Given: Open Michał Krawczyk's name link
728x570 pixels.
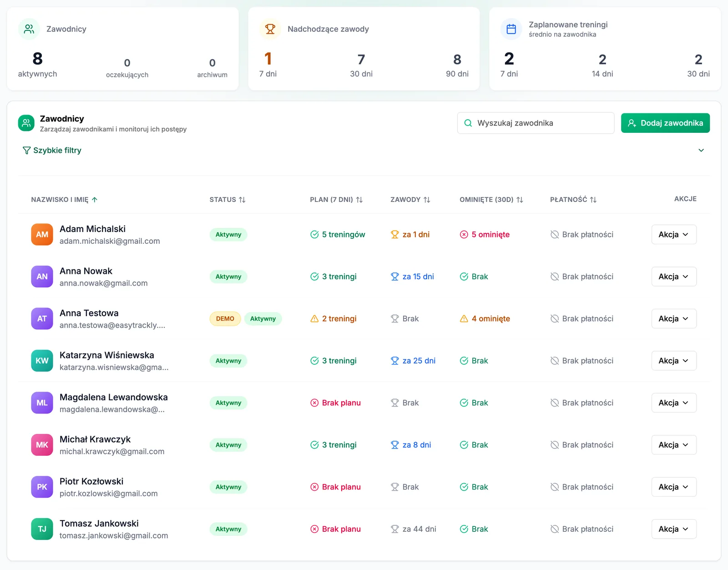Looking at the screenshot, I should [x=95, y=439].
